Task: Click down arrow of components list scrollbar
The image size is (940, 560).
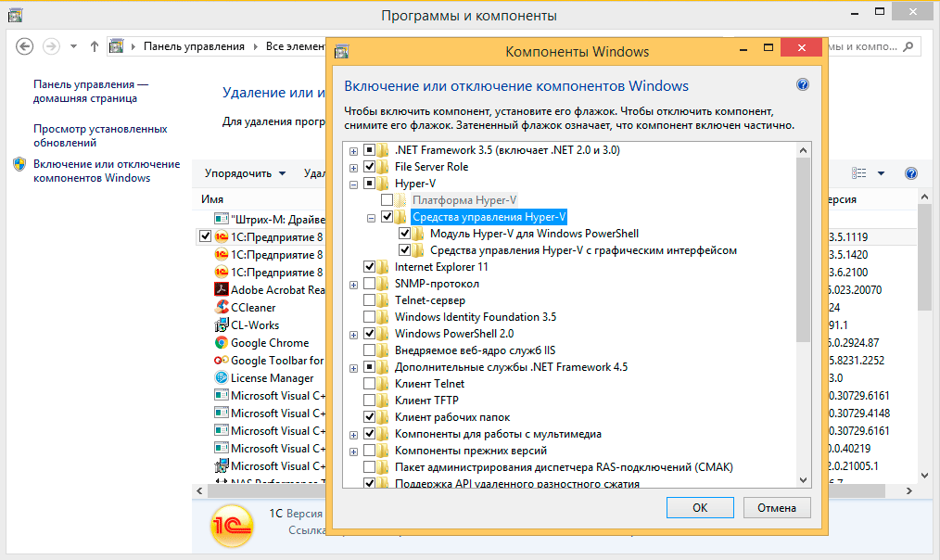Action: [x=804, y=479]
